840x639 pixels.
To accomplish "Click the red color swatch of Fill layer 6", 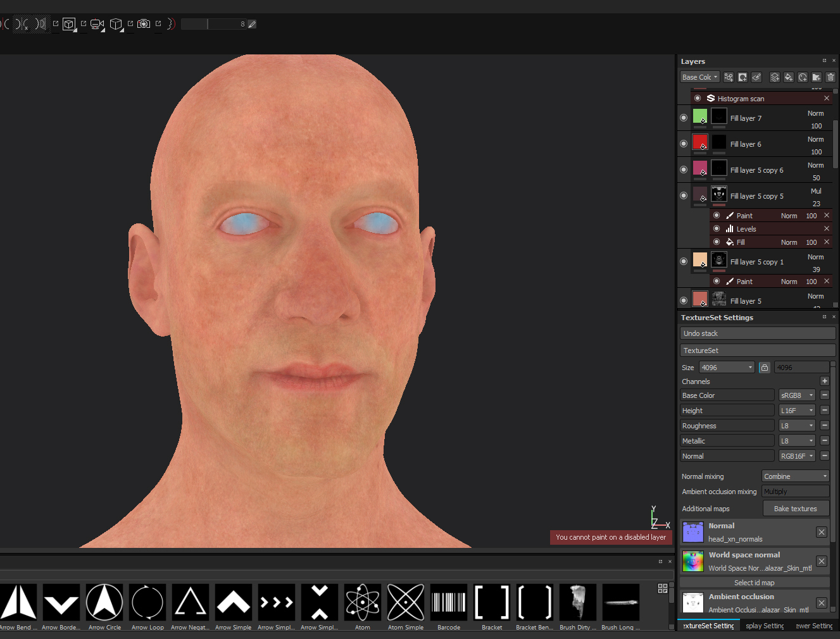I will [x=700, y=142].
